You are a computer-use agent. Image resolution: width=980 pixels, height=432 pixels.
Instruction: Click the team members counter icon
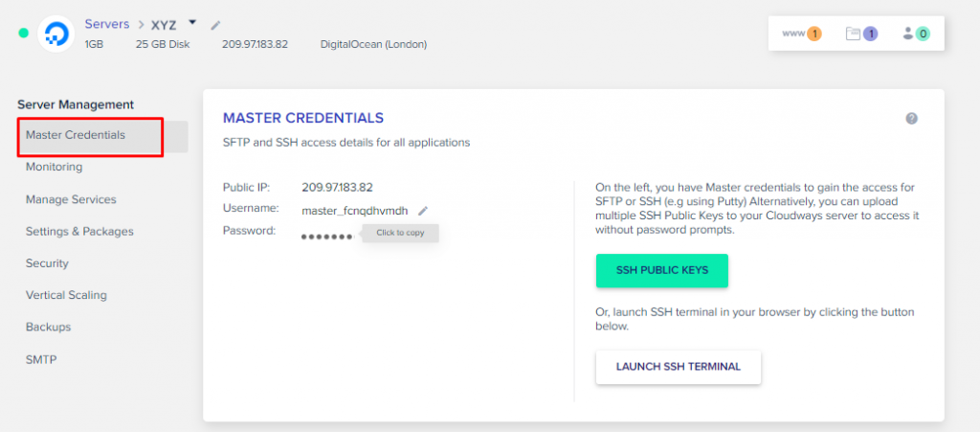(x=916, y=34)
